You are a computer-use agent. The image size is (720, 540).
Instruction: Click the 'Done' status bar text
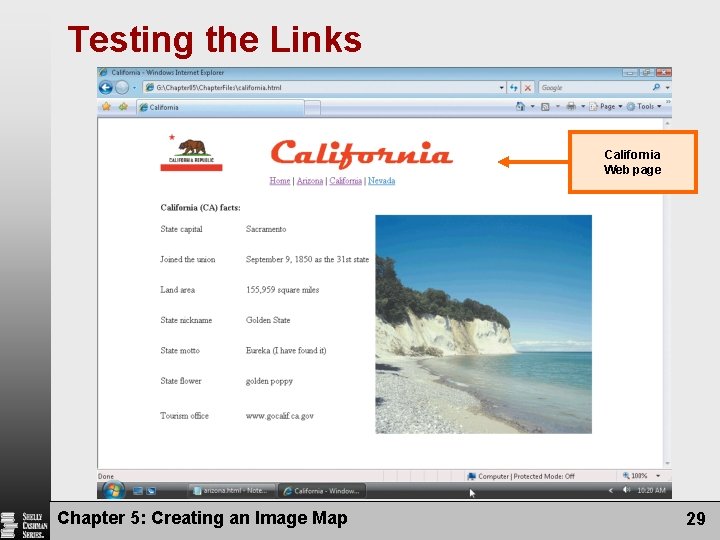[x=106, y=476]
